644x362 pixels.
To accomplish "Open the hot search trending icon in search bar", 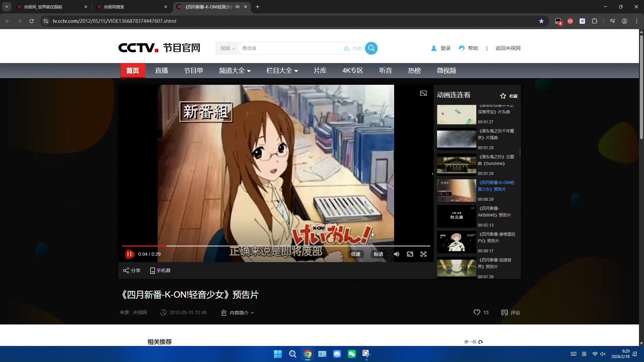I will pos(352,48).
